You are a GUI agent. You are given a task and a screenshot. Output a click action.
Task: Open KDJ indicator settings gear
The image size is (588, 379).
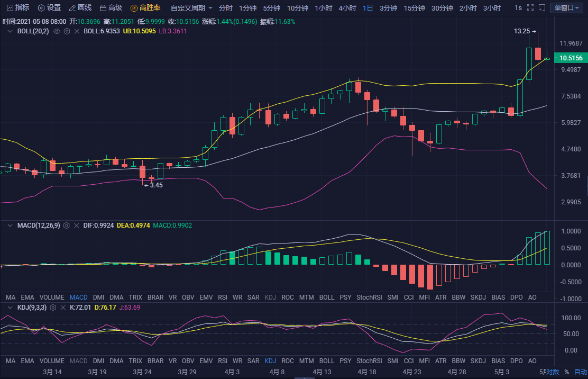pyautogui.click(x=52, y=307)
